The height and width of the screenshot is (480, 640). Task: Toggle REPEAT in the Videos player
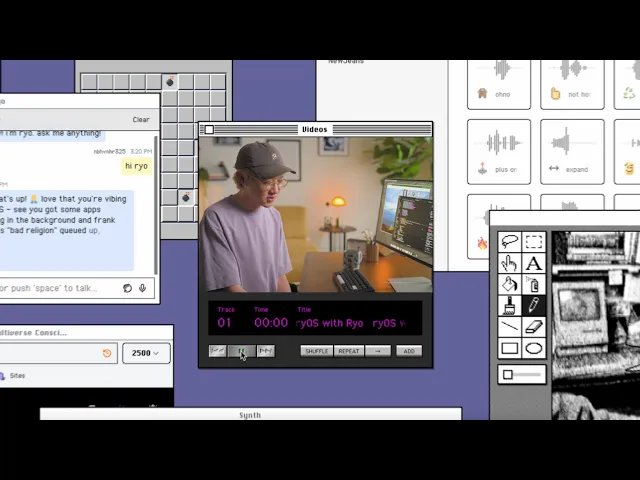pyautogui.click(x=349, y=351)
